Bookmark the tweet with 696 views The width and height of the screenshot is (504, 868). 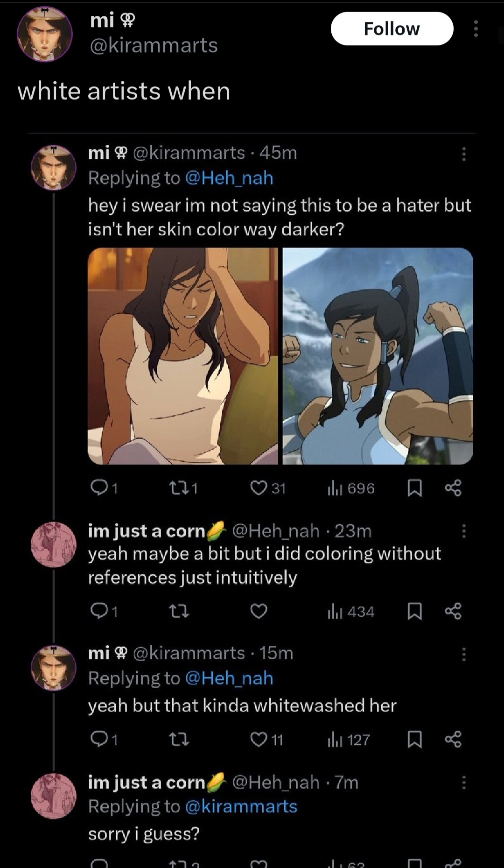(x=414, y=488)
